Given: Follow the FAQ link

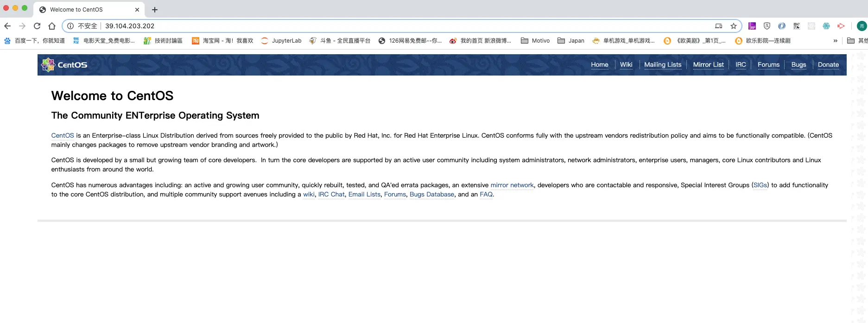Looking at the screenshot, I should pos(486,194).
